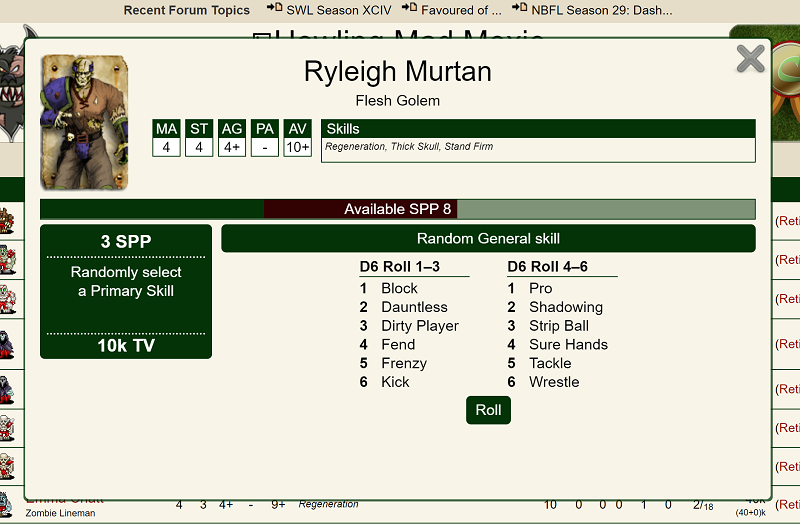Click the Available SPP 8 progress bar
Image resolution: width=800 pixels, height=524 pixels.
coord(397,209)
